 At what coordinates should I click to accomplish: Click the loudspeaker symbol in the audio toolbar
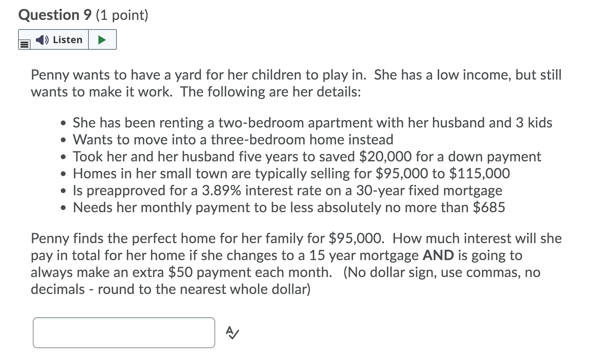[x=42, y=39]
